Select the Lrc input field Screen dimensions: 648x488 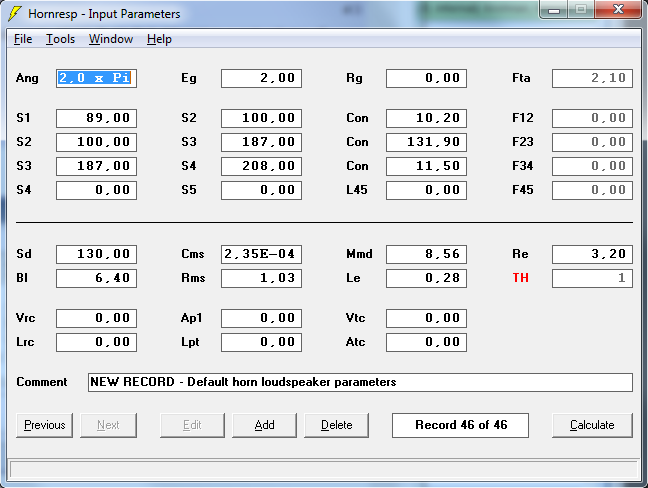[96, 342]
